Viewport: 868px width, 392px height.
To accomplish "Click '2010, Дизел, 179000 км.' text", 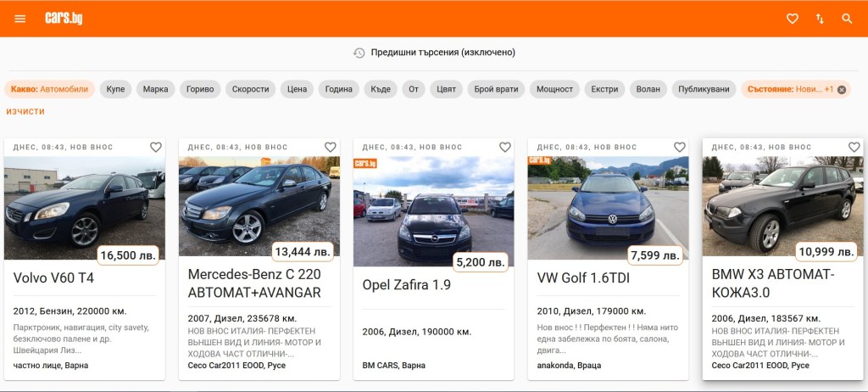I will pos(592,311).
